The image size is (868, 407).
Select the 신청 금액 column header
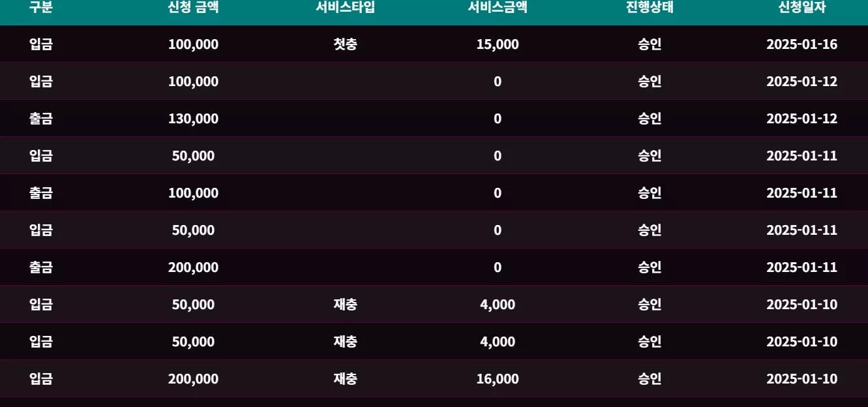point(193,8)
